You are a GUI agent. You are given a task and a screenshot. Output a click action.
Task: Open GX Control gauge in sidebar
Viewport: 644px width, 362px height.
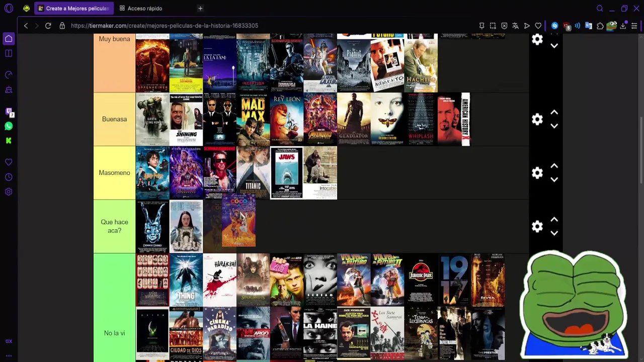[9, 75]
